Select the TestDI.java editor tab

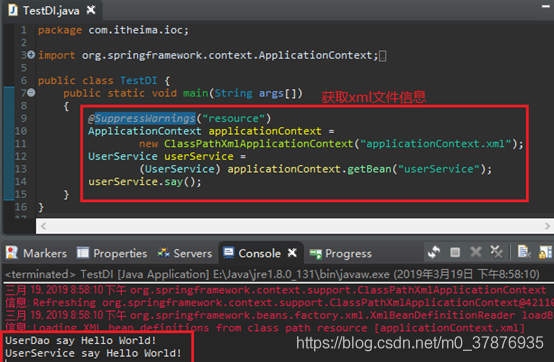pos(52,10)
